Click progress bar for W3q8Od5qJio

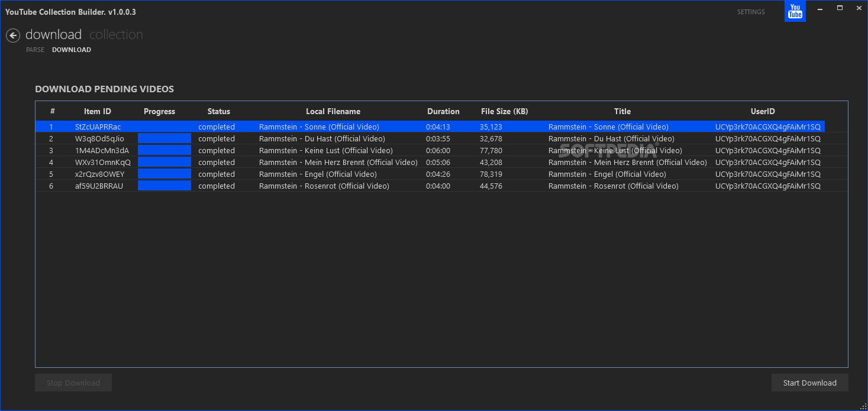[164, 138]
